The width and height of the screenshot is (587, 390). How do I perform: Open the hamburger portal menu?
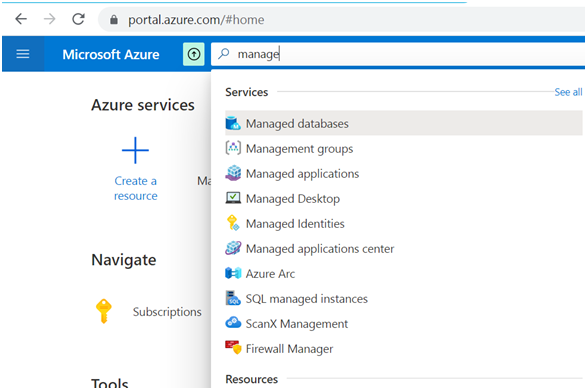(x=23, y=54)
